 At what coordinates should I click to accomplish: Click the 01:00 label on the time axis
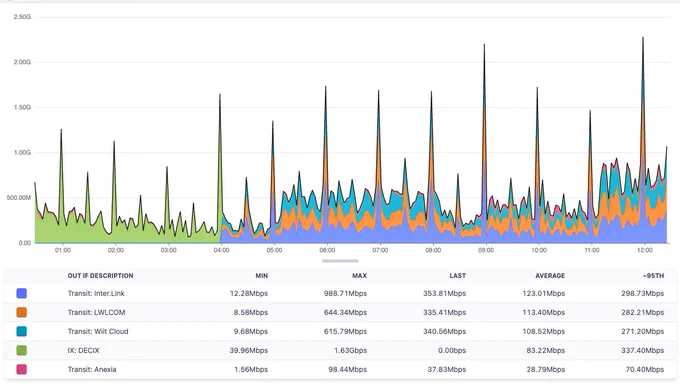(x=63, y=250)
